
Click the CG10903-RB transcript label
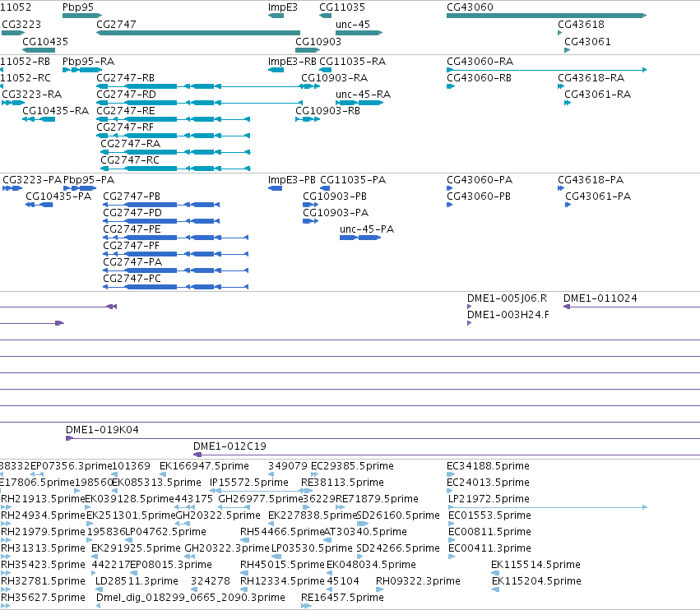[327, 111]
